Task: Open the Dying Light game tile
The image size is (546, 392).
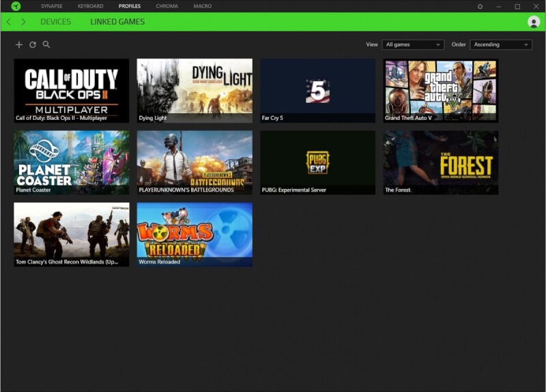Action: pos(195,91)
